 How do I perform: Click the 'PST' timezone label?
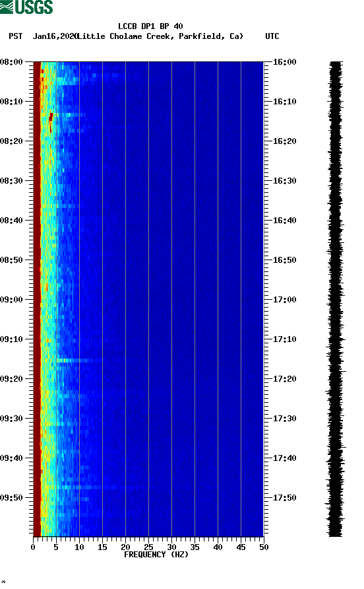tap(16, 36)
